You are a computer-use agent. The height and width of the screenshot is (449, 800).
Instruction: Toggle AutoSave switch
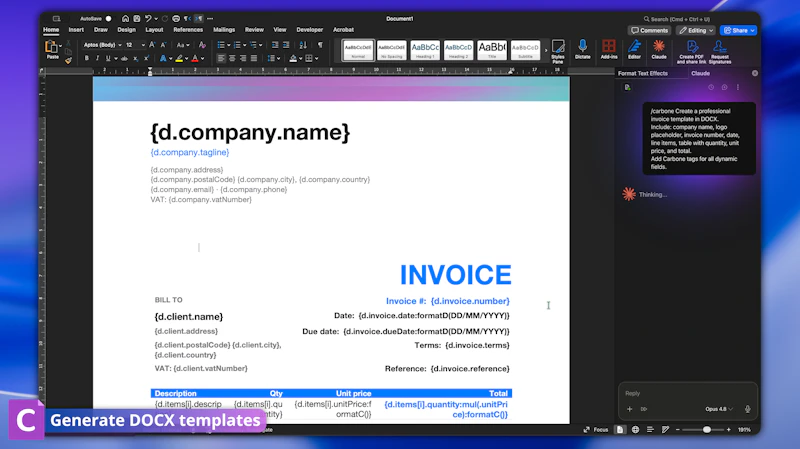108,18
